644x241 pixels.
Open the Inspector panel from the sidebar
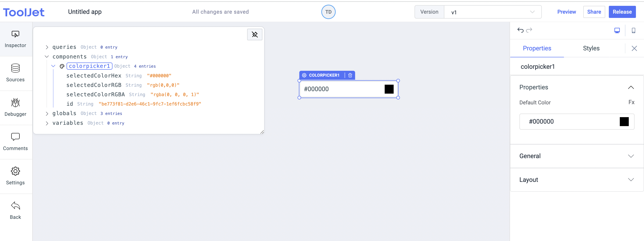[x=15, y=39]
